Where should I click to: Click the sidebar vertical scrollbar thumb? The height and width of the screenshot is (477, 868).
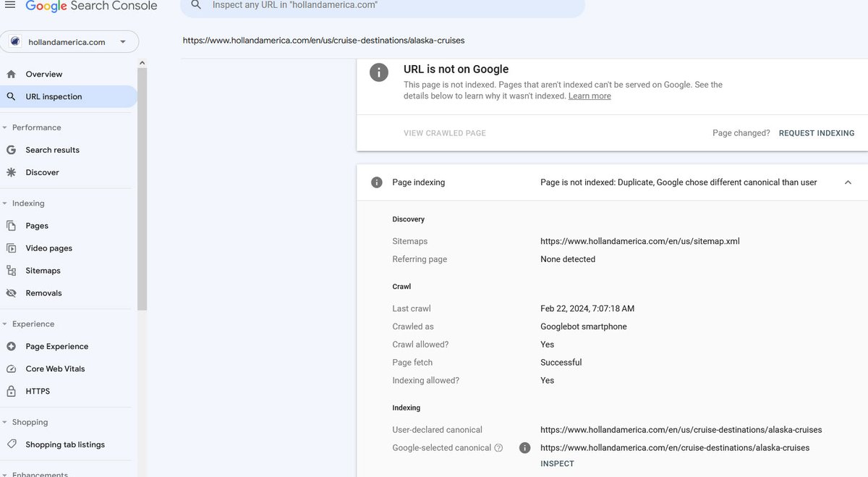pos(142,190)
